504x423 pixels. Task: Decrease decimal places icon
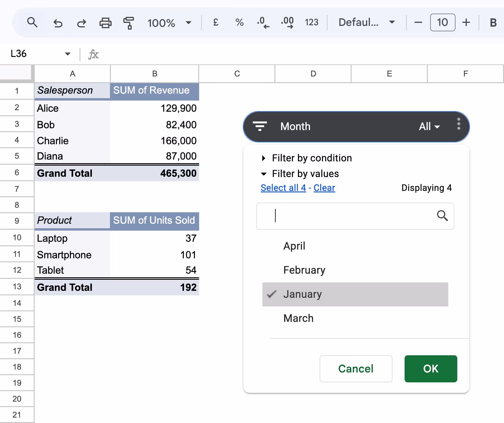pos(263,22)
